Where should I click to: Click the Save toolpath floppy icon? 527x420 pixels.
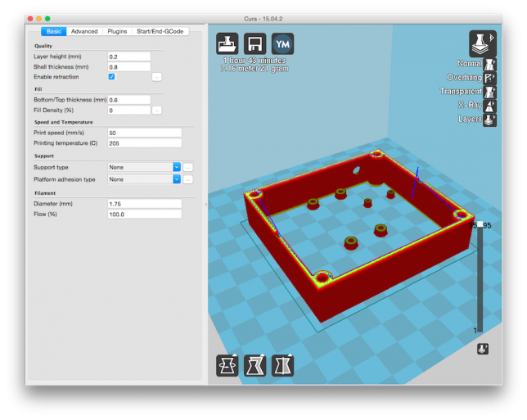[x=254, y=44]
